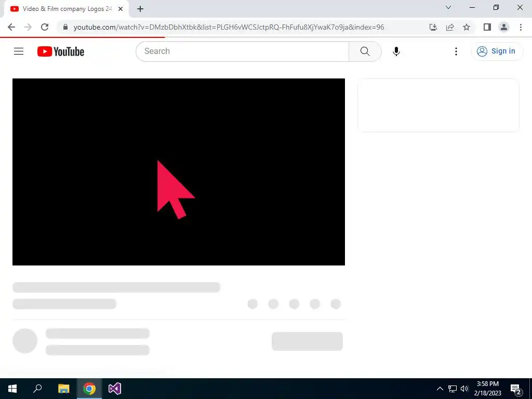532x399 pixels.
Task: Open a new browser tab
Action: pos(140,9)
